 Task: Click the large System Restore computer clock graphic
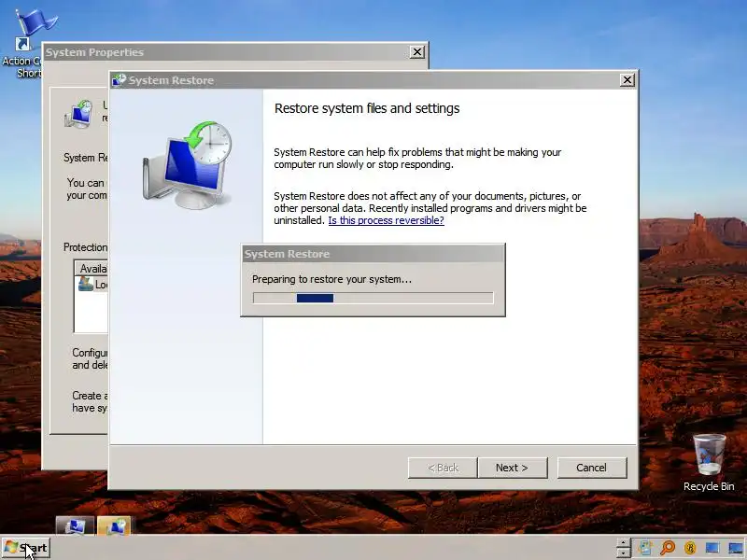tap(188, 165)
